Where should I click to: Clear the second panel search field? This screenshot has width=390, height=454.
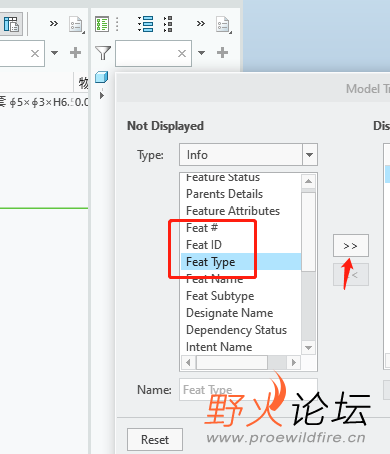[x=182, y=53]
